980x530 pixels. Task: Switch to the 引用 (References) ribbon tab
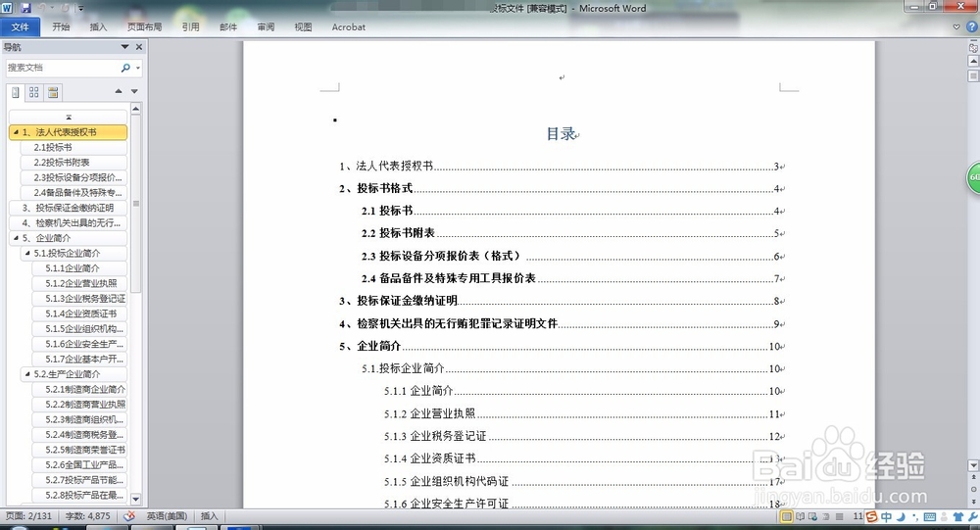[x=191, y=26]
